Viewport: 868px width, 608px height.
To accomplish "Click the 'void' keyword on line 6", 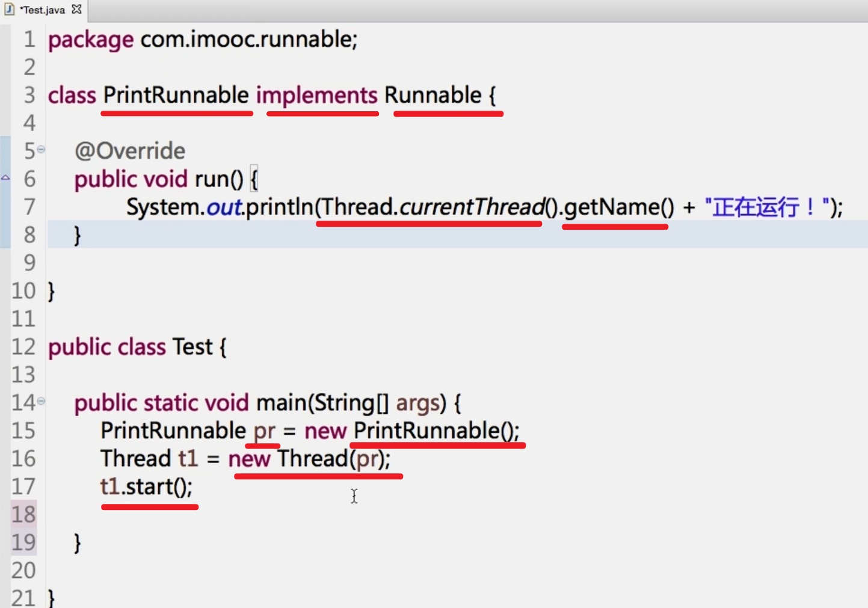I will pos(165,179).
